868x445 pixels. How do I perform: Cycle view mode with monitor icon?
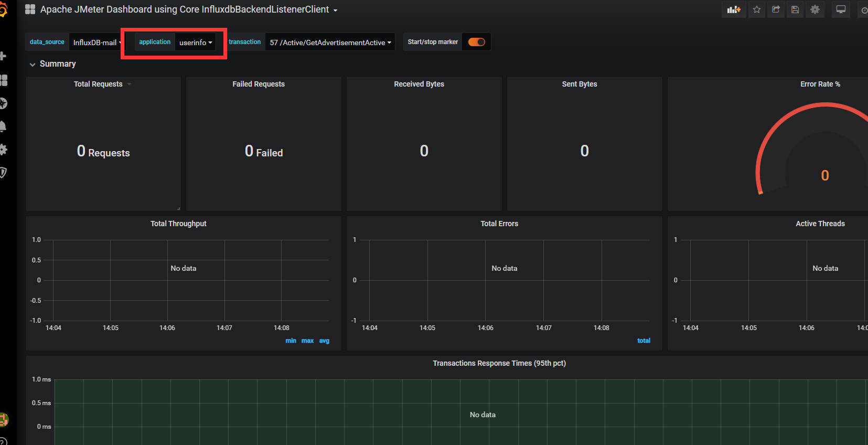841,9
